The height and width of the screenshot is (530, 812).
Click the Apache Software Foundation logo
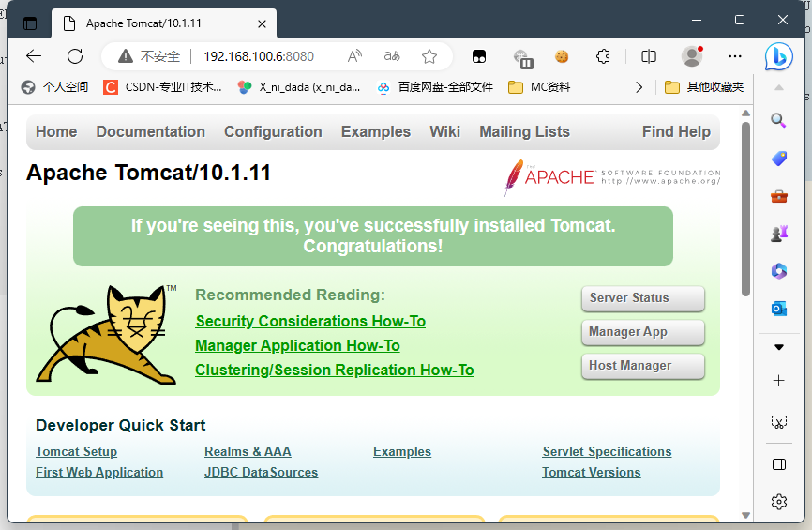pyautogui.click(x=612, y=177)
